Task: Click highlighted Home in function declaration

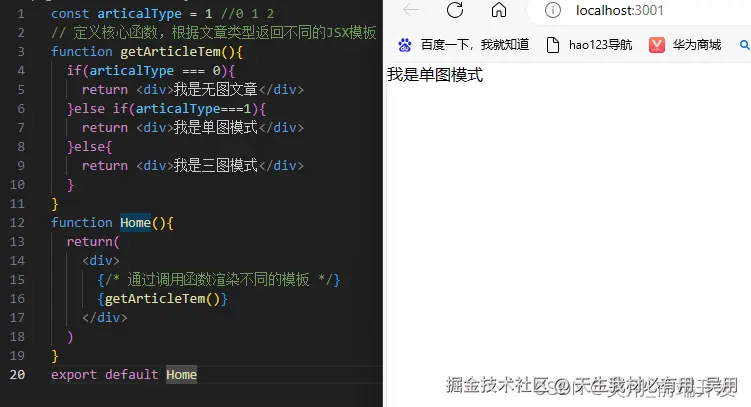Action: [136, 223]
